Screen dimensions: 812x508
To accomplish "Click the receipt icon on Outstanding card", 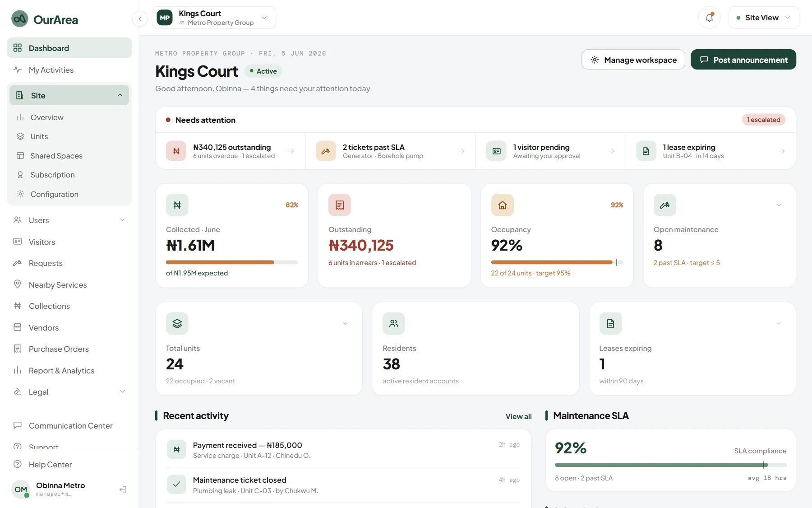I will coord(340,205).
